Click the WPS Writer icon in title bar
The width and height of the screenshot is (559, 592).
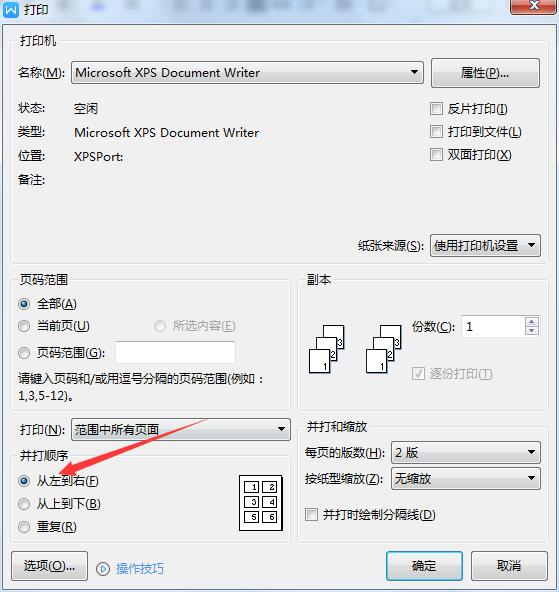11,9
